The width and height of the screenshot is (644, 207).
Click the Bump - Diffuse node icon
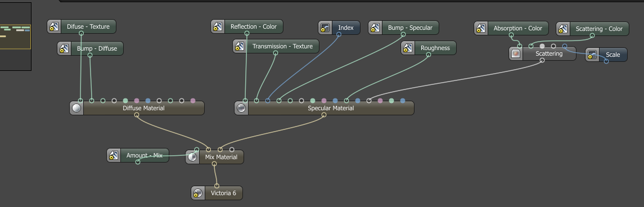(64, 48)
